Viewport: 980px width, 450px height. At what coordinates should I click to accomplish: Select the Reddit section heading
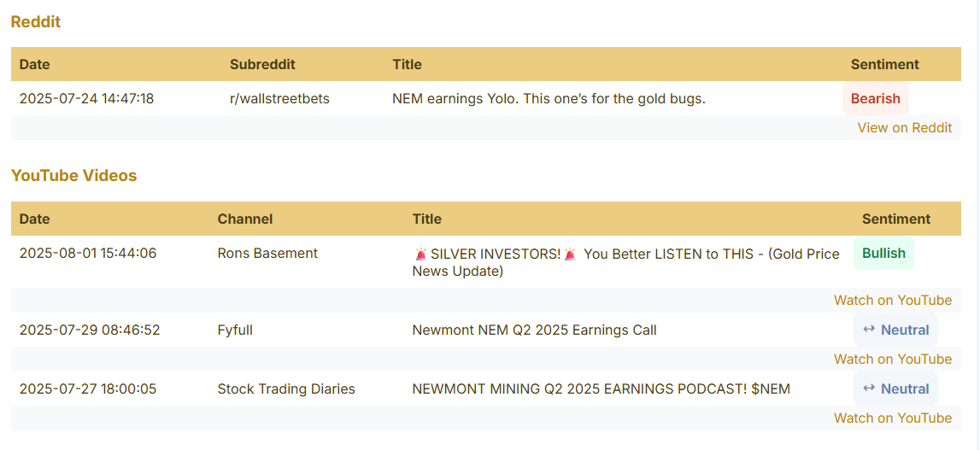tap(36, 22)
